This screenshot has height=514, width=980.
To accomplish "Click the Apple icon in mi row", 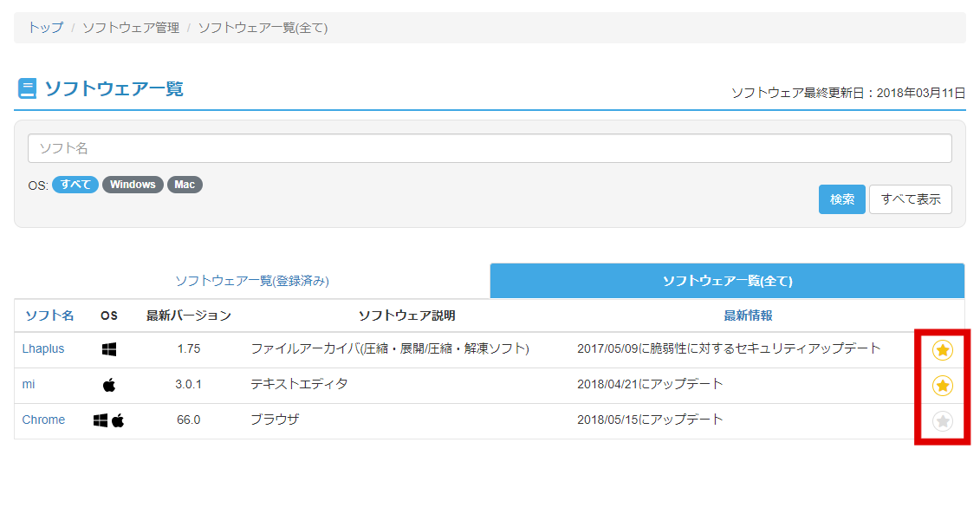I will (109, 385).
